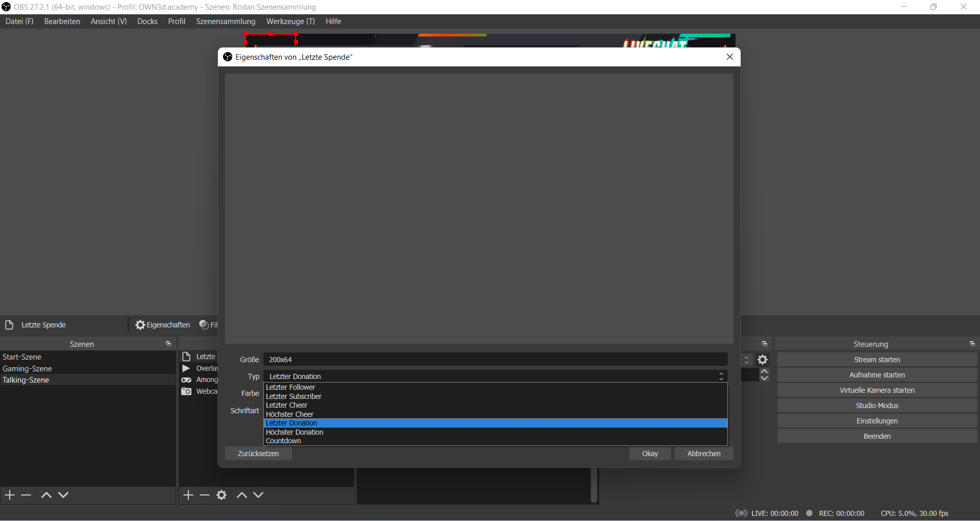Add a new source with plus icon
This screenshot has width=980, height=521.
coord(188,495)
